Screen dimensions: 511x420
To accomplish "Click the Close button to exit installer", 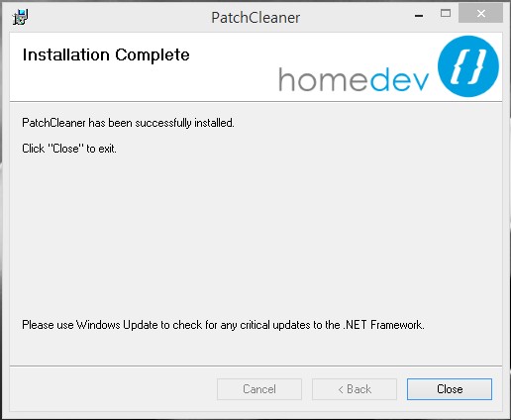I will [450, 389].
